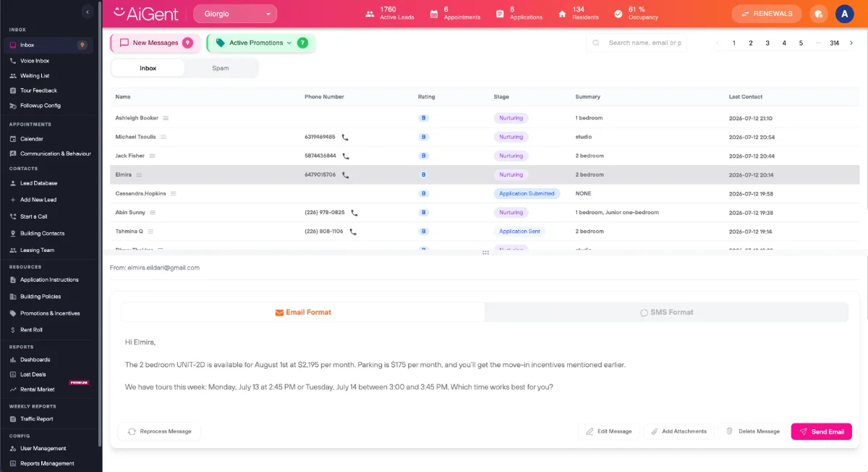Click the RENEWALS button

click(767, 14)
